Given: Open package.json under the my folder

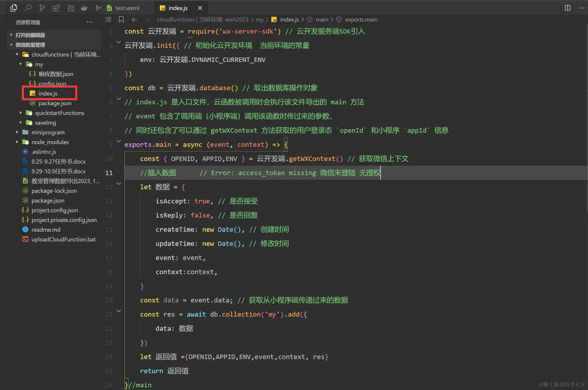Looking at the screenshot, I should (55, 103).
